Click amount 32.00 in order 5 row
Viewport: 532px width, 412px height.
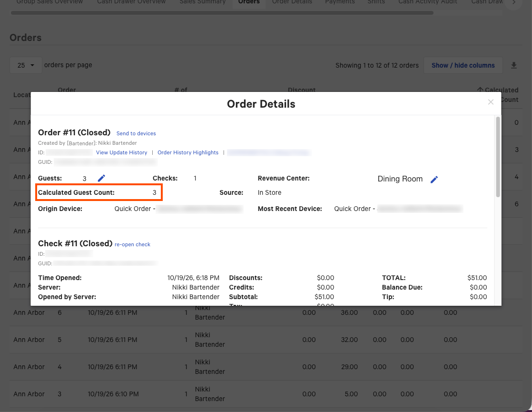(349, 340)
